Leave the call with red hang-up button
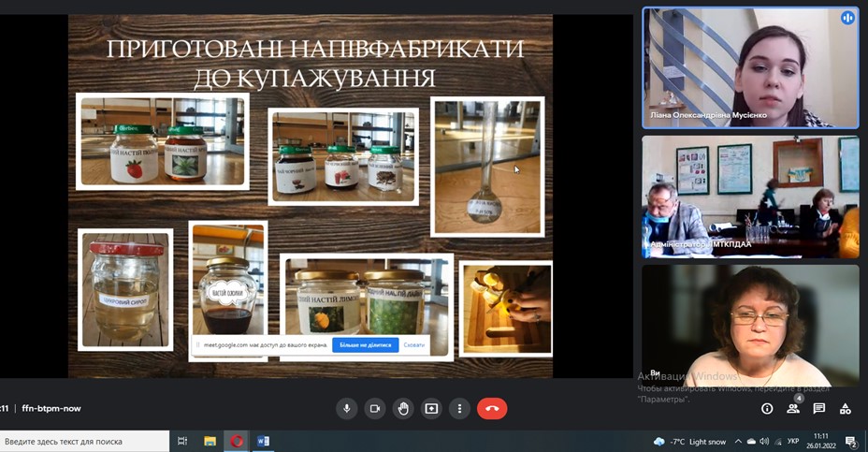 (492, 409)
